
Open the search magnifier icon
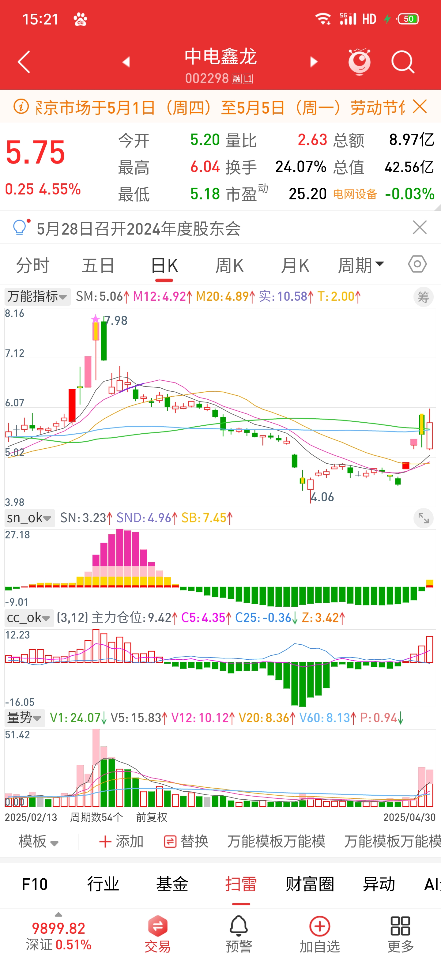tap(403, 62)
